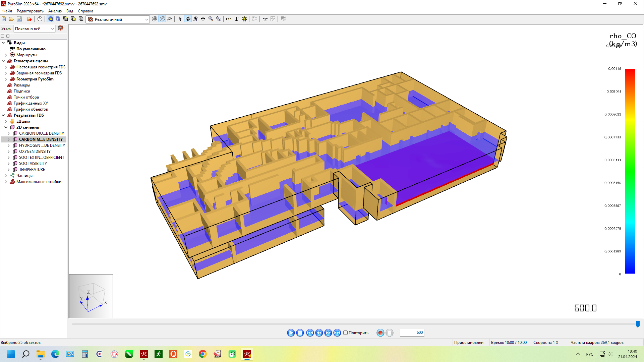Collapse the 2D сечения node
The height and width of the screenshot is (362, 644).
pyautogui.click(x=6, y=127)
